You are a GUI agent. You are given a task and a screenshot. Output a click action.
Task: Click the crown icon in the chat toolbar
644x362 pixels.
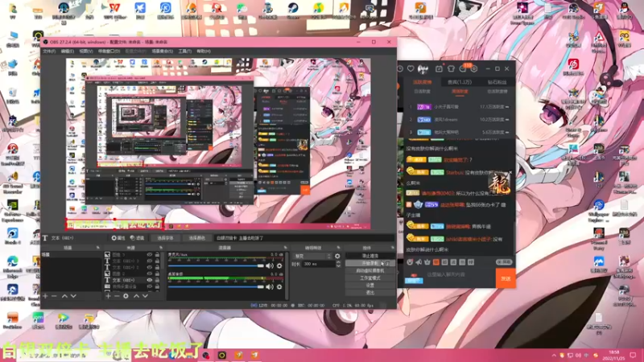click(427, 262)
